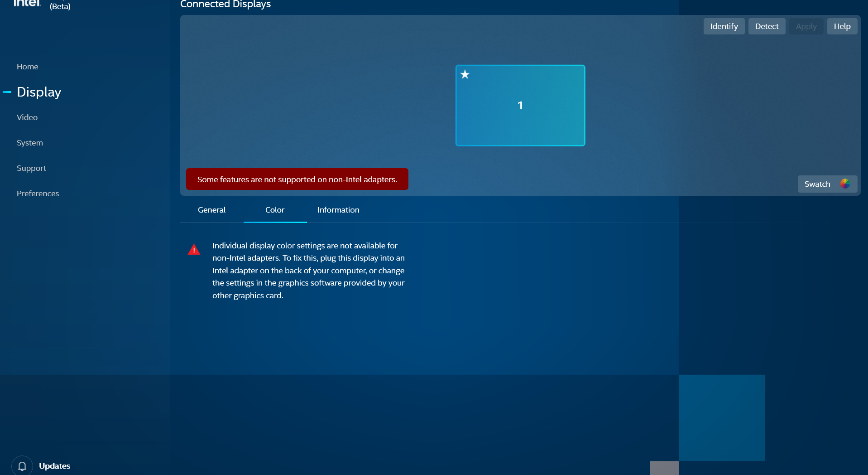Click the Apply button
868x475 pixels.
coord(806,26)
